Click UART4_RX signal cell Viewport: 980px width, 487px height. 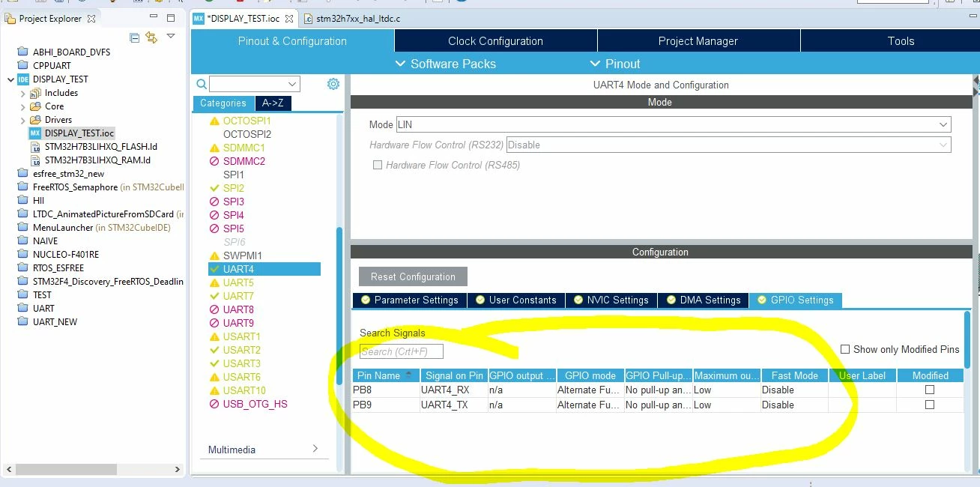pos(453,390)
